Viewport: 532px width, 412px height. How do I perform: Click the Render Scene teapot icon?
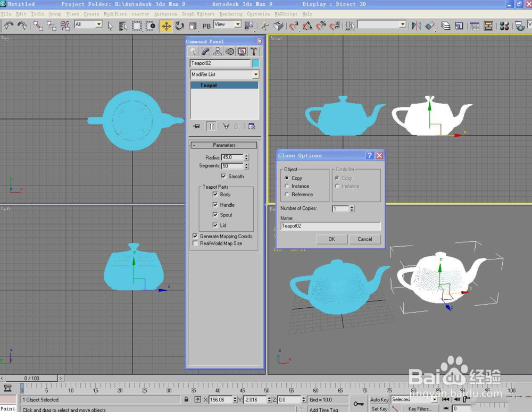point(519,26)
